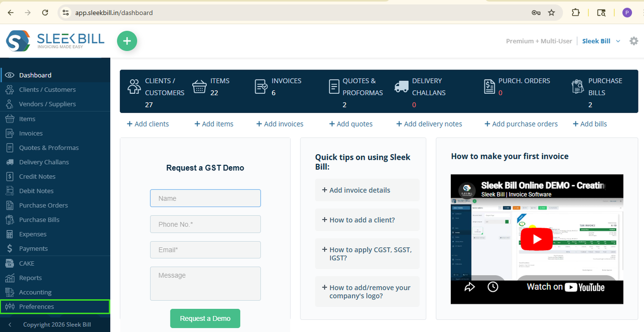Go back with browser back arrow

[11, 13]
